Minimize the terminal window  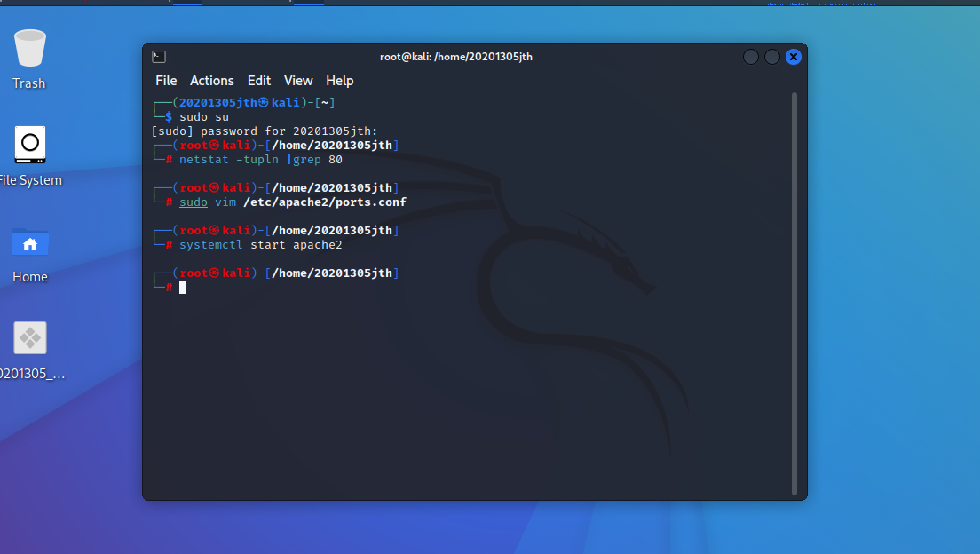click(x=751, y=57)
